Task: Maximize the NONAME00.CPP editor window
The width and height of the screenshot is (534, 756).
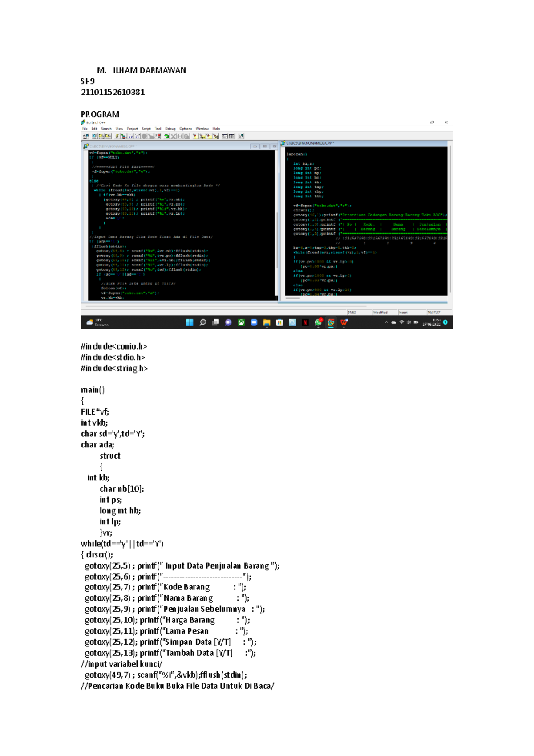Action: (x=265, y=146)
